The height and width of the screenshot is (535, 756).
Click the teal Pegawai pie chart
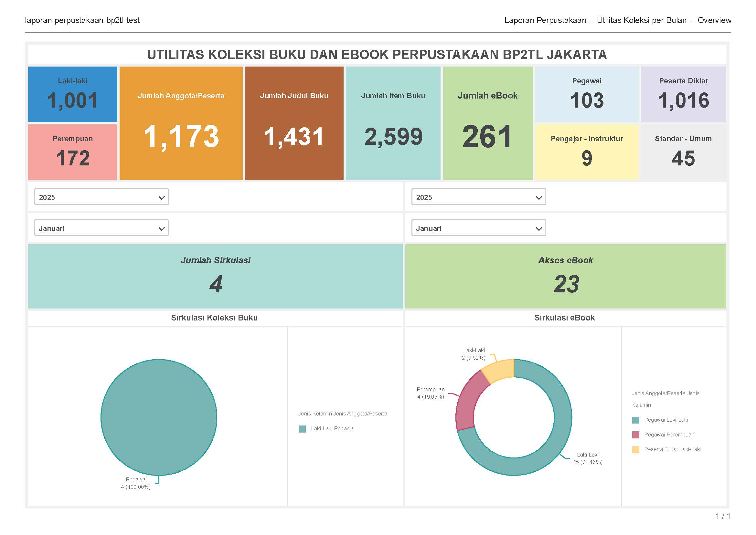point(158,417)
